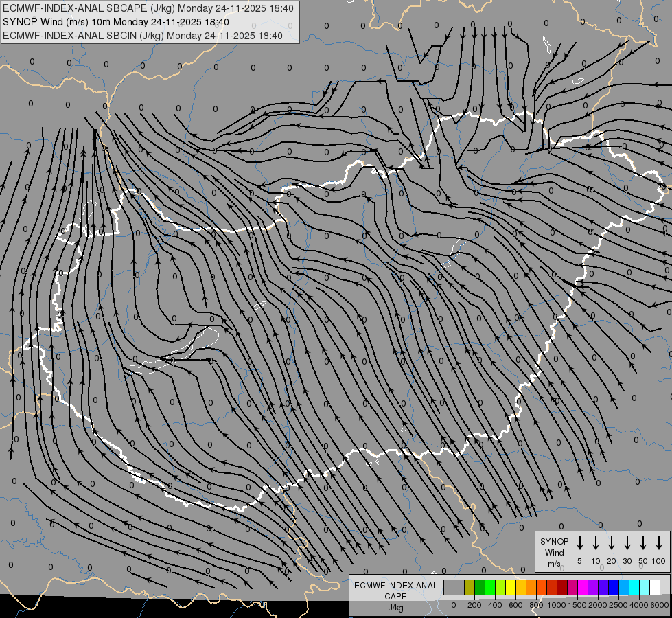Click the 2000 tick label on CAPE scale
Screen dimensions: 672x618
(x=598, y=605)
